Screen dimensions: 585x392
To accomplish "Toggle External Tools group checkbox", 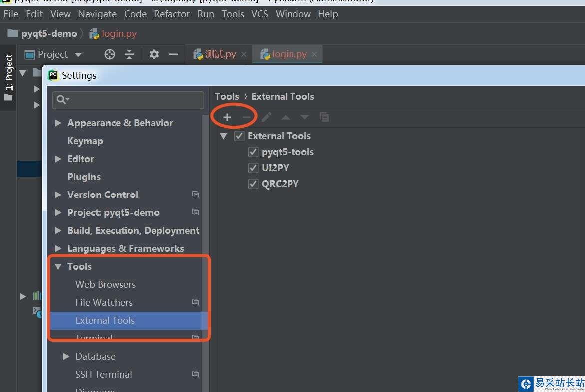I will tap(239, 136).
